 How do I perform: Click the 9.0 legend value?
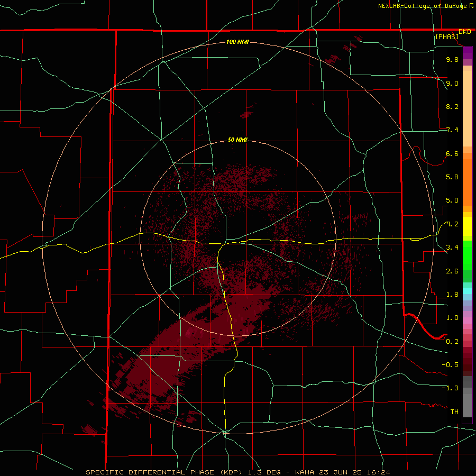coord(452,83)
